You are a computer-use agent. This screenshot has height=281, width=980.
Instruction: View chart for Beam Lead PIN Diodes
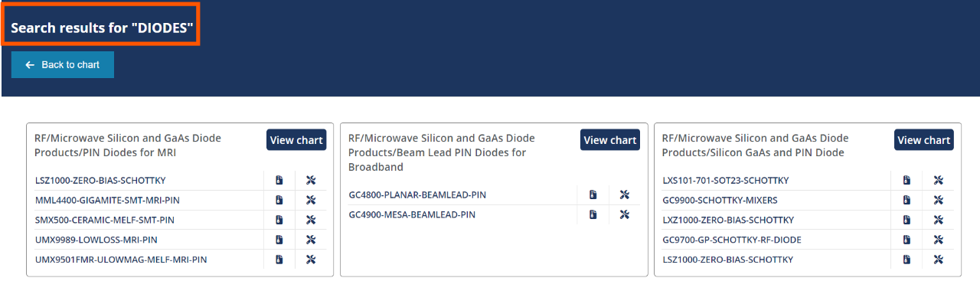point(610,140)
